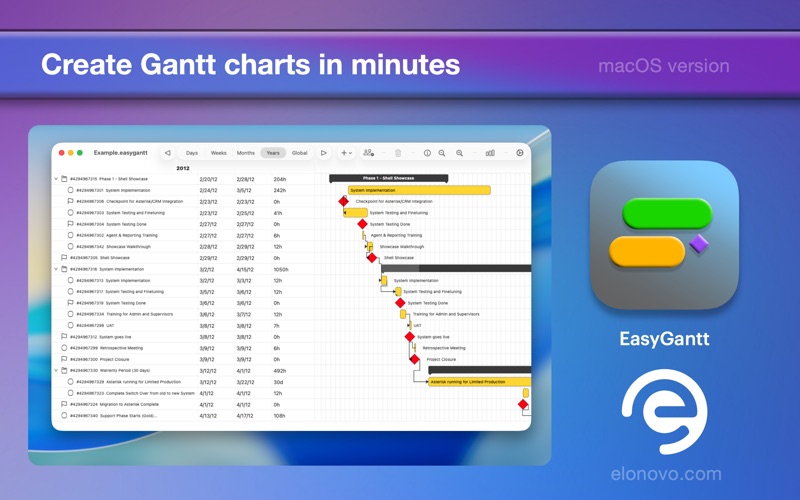Click folder icon of group #4294967316
Viewport: 800px width, 500px height.
64,269
